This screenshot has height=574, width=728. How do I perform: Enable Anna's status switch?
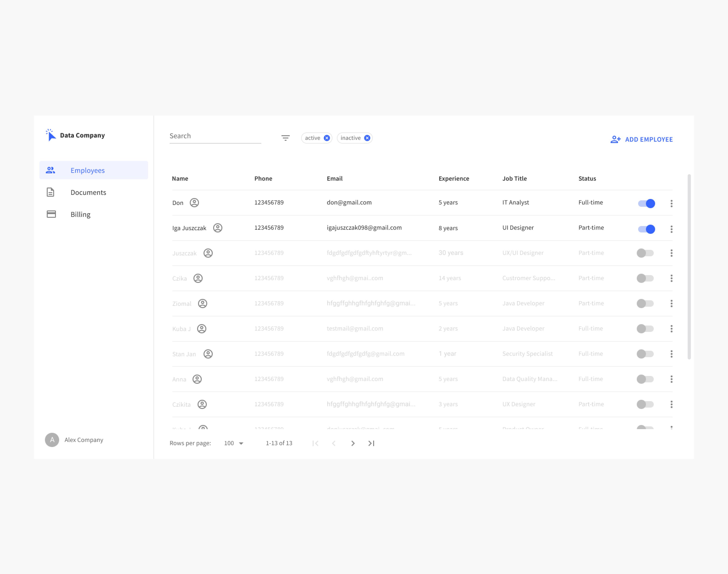point(645,379)
